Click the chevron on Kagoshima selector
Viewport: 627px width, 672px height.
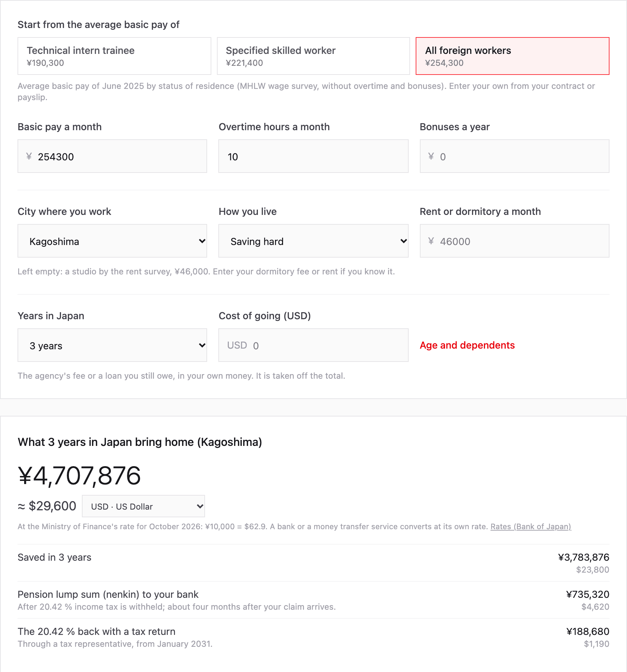click(202, 241)
